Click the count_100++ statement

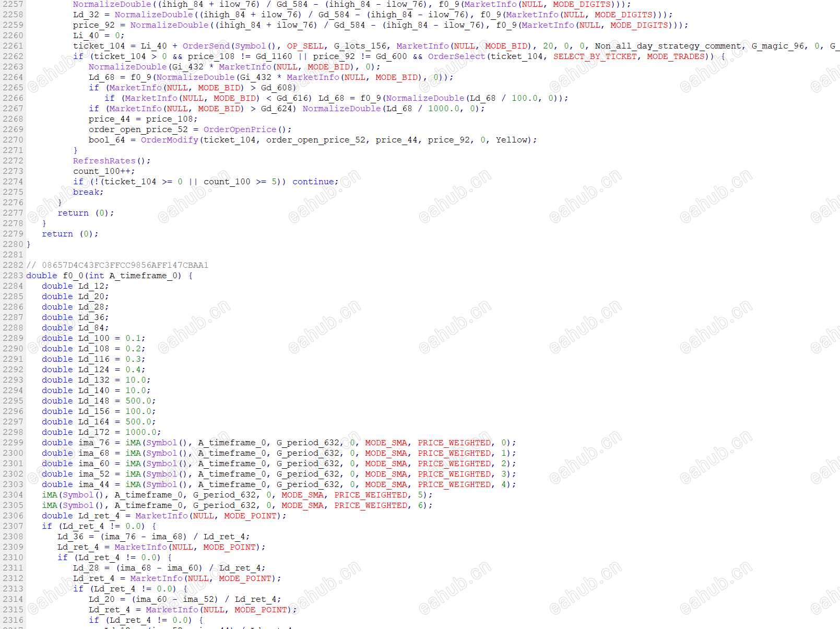(x=104, y=171)
